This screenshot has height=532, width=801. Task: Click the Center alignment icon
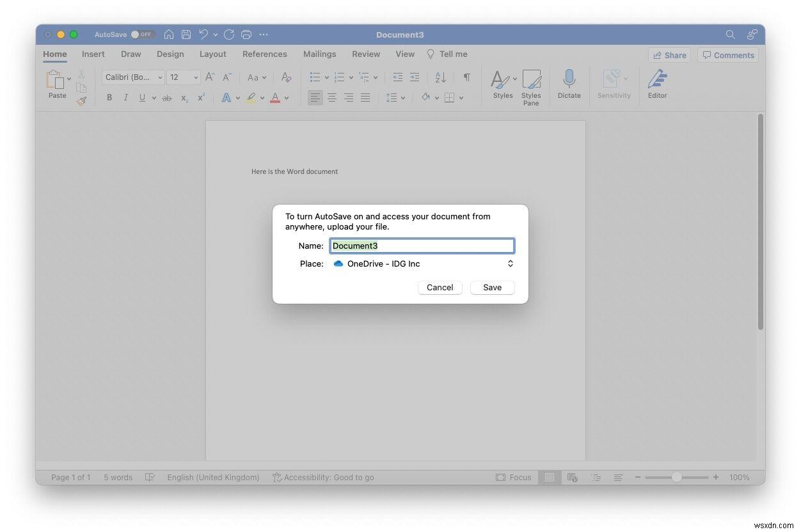click(x=332, y=98)
